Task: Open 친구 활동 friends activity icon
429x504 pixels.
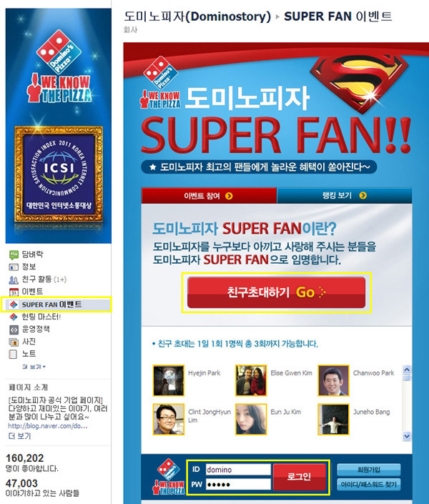Action: [14, 280]
